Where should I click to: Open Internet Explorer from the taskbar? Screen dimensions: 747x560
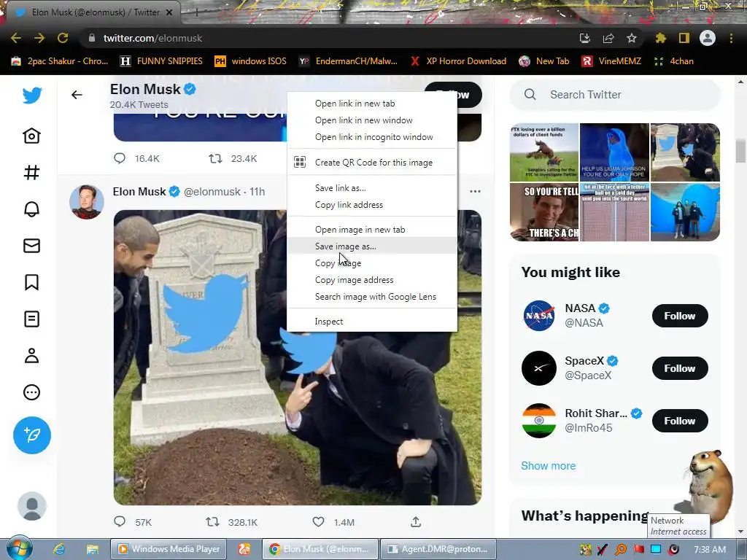point(59,549)
